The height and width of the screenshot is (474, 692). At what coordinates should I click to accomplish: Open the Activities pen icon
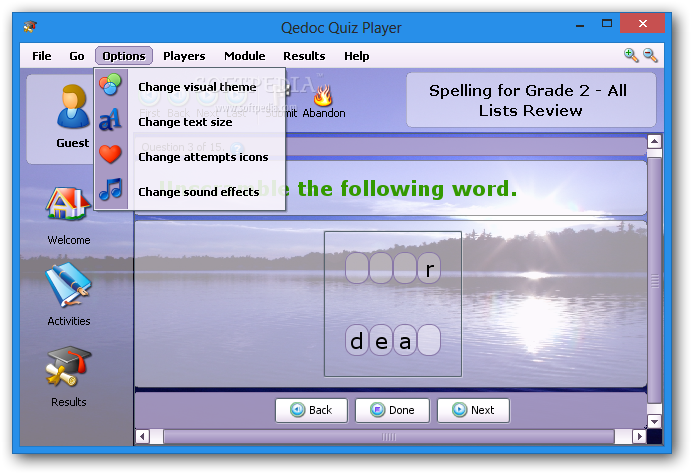click(68, 285)
